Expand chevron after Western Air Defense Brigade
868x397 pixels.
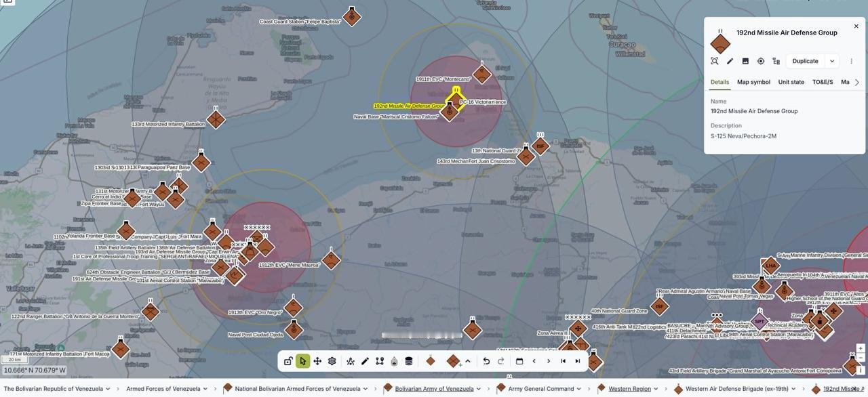pos(793,389)
